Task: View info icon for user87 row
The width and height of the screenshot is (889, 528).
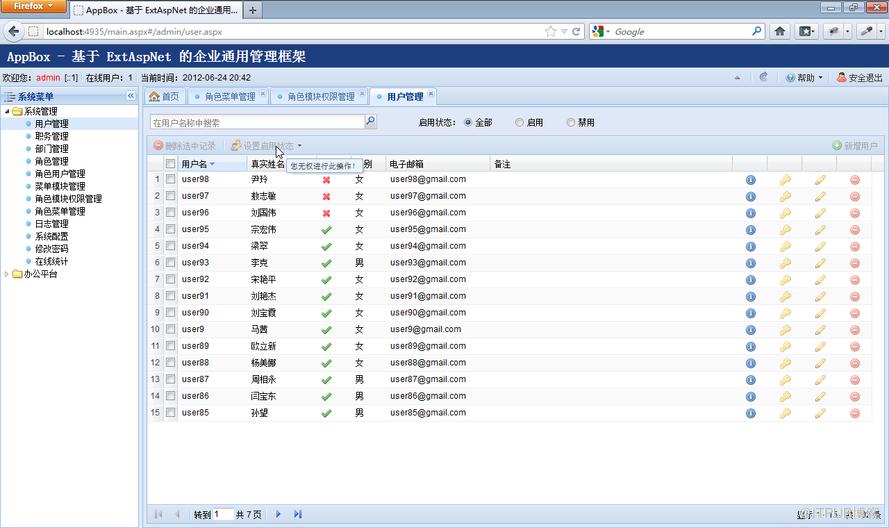Action: 751,380
